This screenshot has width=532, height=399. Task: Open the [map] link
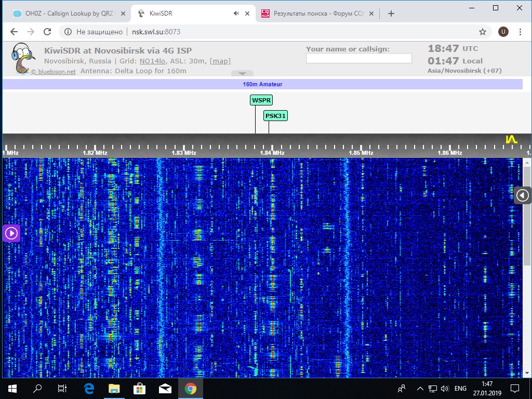pyautogui.click(x=220, y=61)
